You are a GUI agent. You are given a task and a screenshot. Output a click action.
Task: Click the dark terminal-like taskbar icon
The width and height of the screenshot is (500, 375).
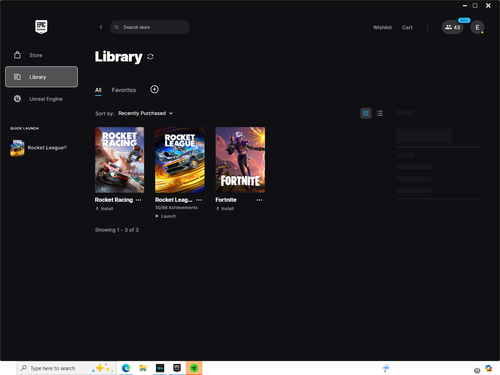(160, 368)
